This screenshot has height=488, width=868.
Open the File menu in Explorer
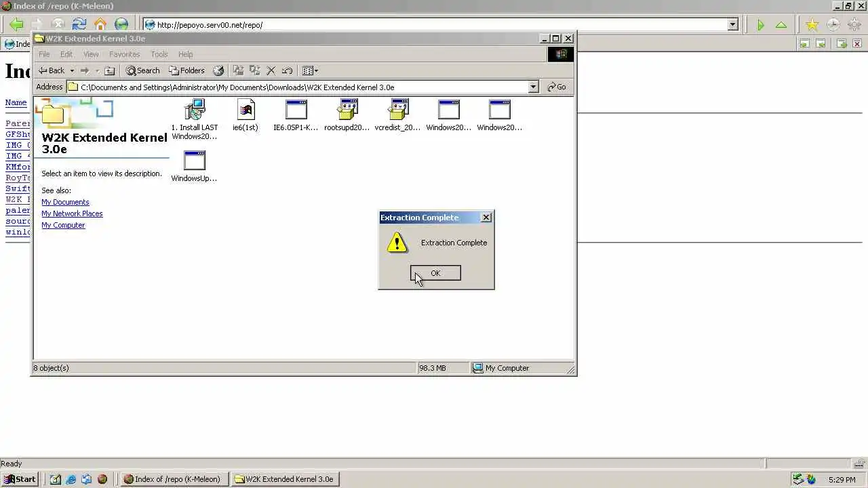tap(44, 54)
